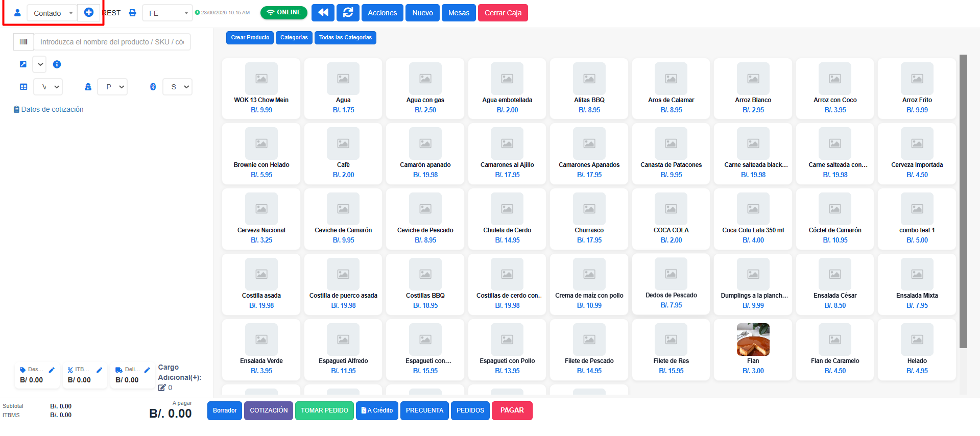The height and width of the screenshot is (436, 980).
Task: Click the COTIZACIÓN button
Action: pyautogui.click(x=269, y=410)
